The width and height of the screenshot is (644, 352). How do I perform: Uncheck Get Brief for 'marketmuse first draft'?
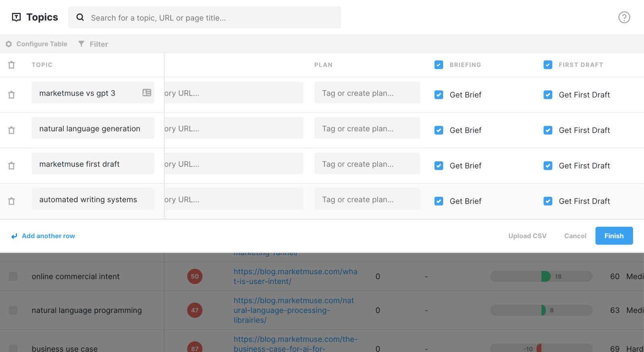tap(439, 166)
